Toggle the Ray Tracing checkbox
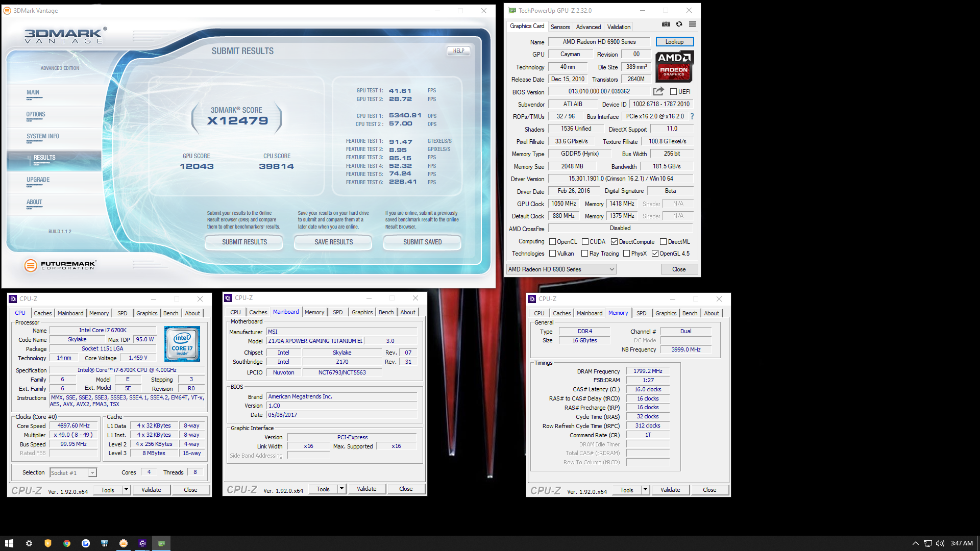The image size is (980, 551). (584, 254)
